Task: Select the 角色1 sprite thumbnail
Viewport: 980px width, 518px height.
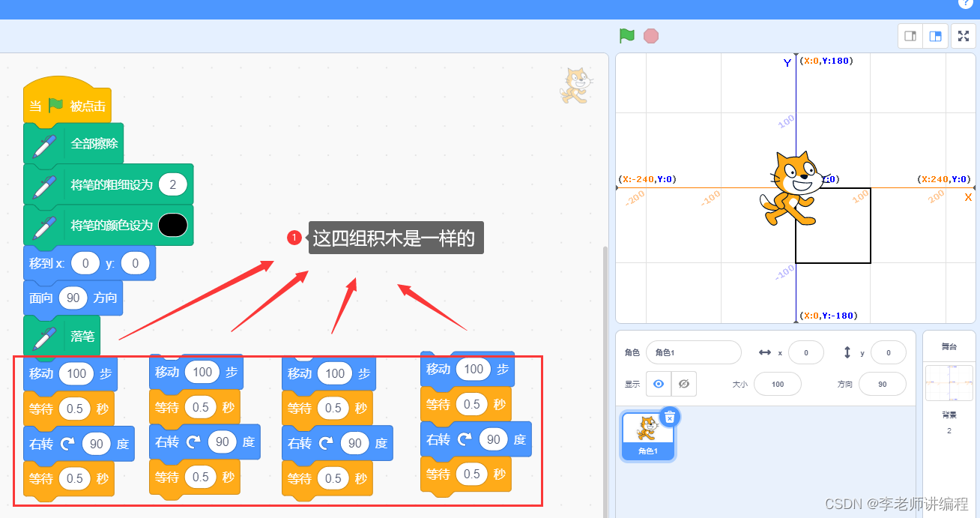Action: (648, 435)
